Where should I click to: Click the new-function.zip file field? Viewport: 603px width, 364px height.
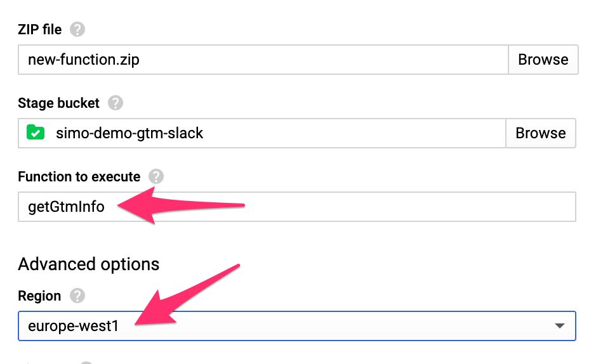point(263,60)
